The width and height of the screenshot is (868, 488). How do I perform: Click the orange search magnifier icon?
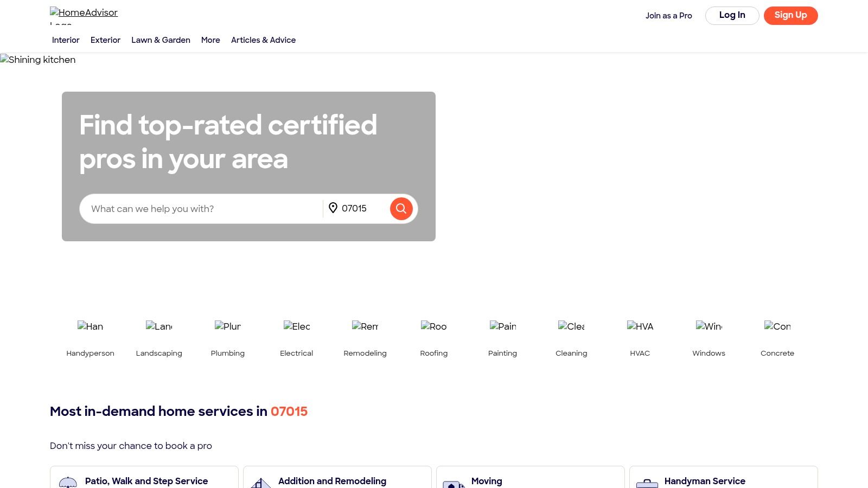click(x=401, y=208)
